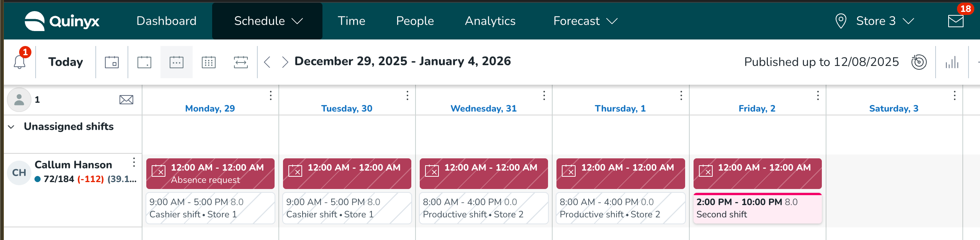
Task: Select the month view calendar icon
Action: pos(209,62)
